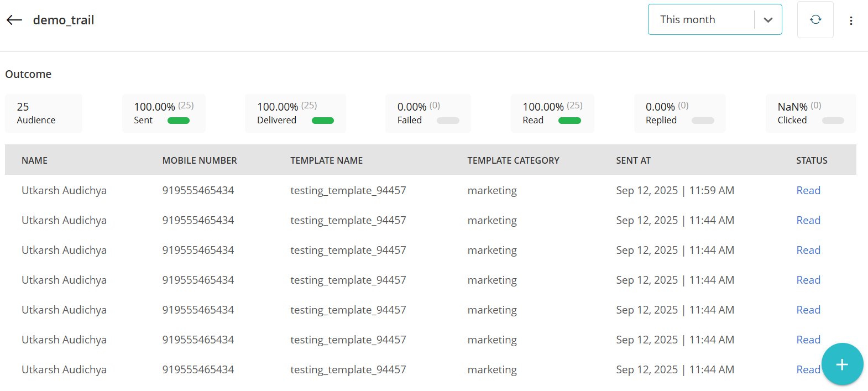This screenshot has width=868, height=391.
Task: Click the Read status at 11:59 AM
Action: click(808, 190)
